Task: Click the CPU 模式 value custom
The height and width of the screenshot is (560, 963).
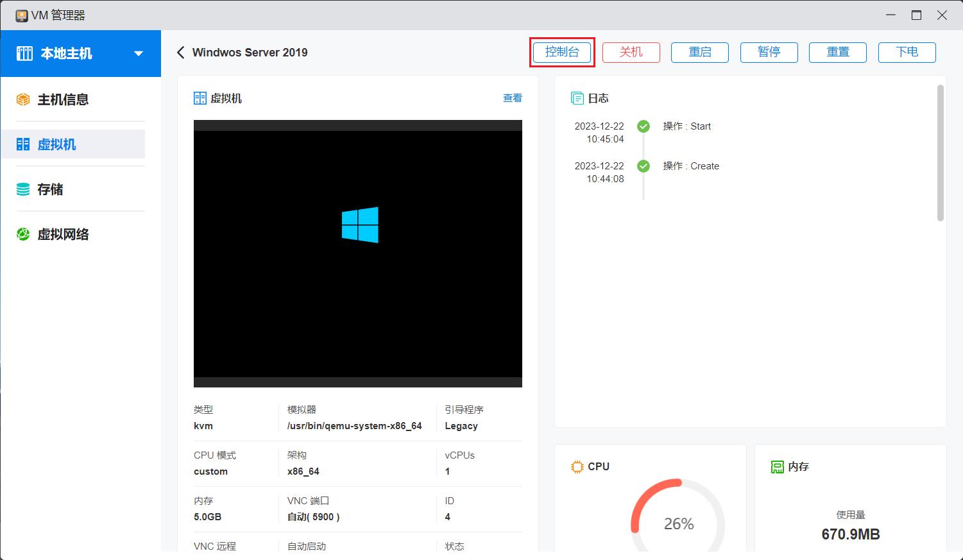Action: point(210,471)
